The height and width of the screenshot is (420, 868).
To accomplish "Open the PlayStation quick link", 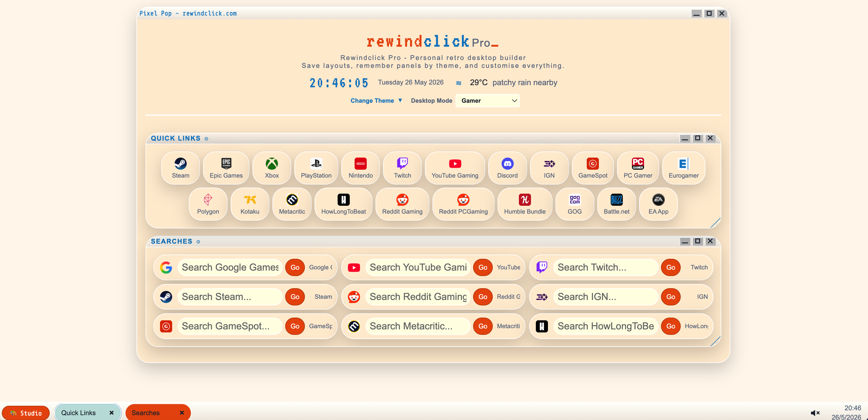I will pyautogui.click(x=316, y=168).
